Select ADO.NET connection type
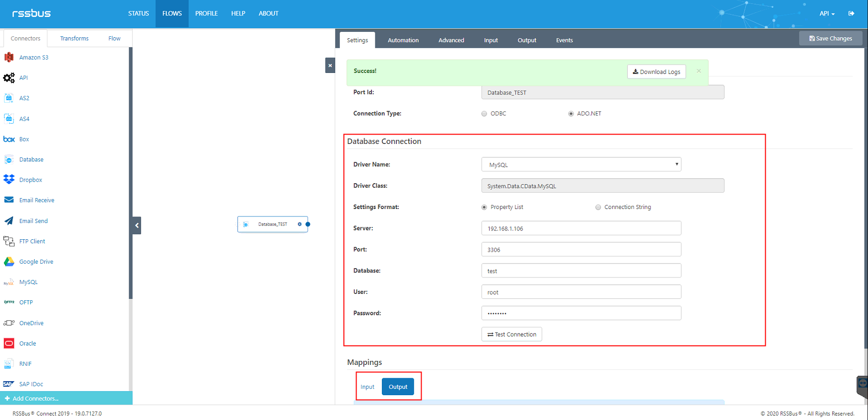The width and height of the screenshot is (868, 420). (x=571, y=114)
